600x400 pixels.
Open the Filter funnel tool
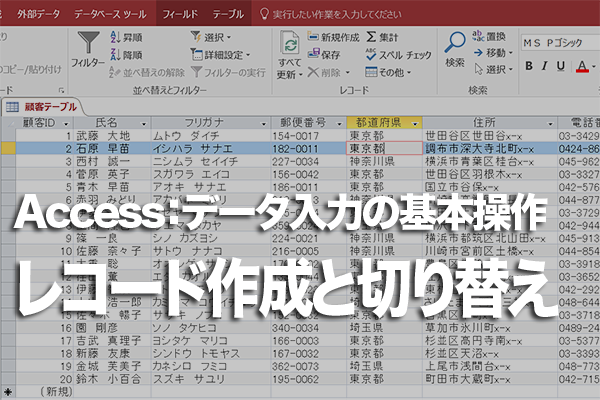pyautogui.click(x=88, y=50)
